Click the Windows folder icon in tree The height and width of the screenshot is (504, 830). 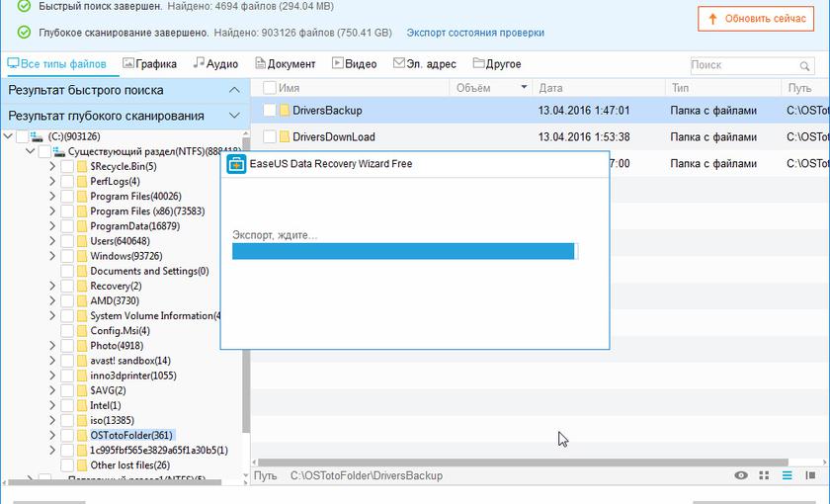81,256
